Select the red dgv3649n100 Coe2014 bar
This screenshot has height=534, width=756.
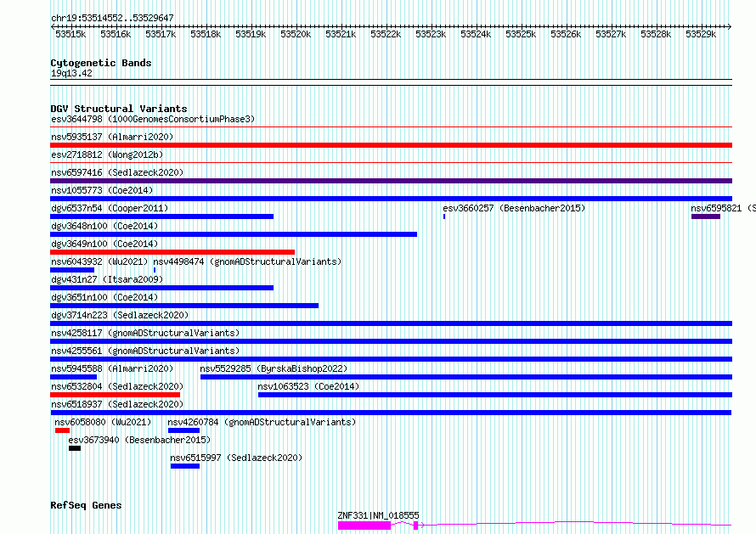(x=172, y=252)
